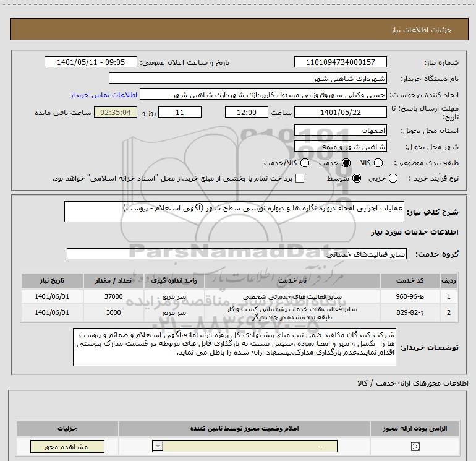
Task: Click the row number 2 cell
Action: (x=449, y=312)
